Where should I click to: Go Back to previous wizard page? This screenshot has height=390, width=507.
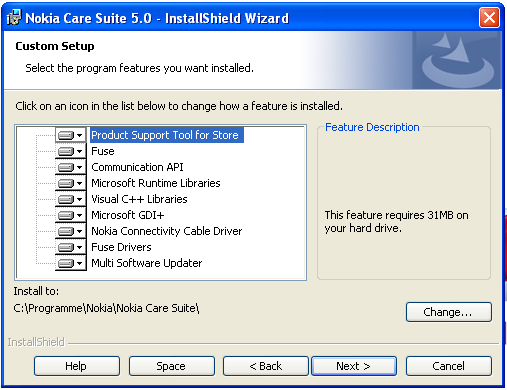click(x=266, y=366)
